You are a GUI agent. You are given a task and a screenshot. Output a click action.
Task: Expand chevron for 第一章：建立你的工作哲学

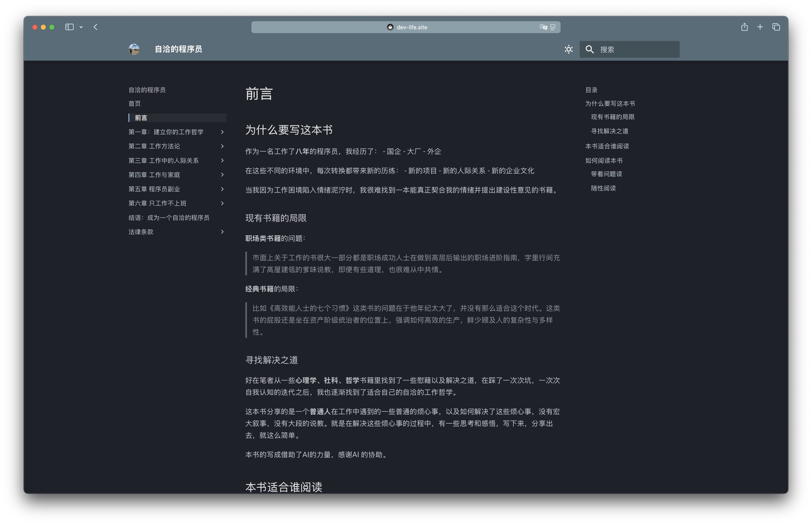pyautogui.click(x=222, y=132)
